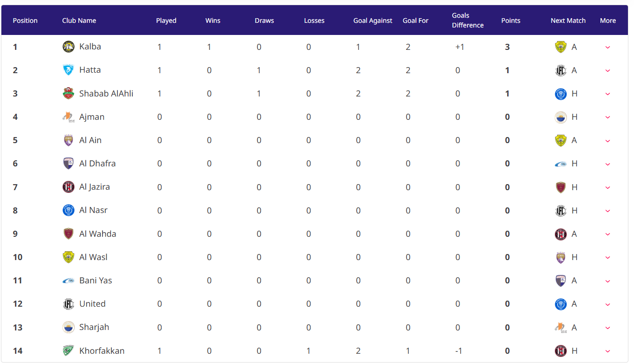
Task: Click Shabab AlAhli's next-match opponent logo
Action: point(561,94)
